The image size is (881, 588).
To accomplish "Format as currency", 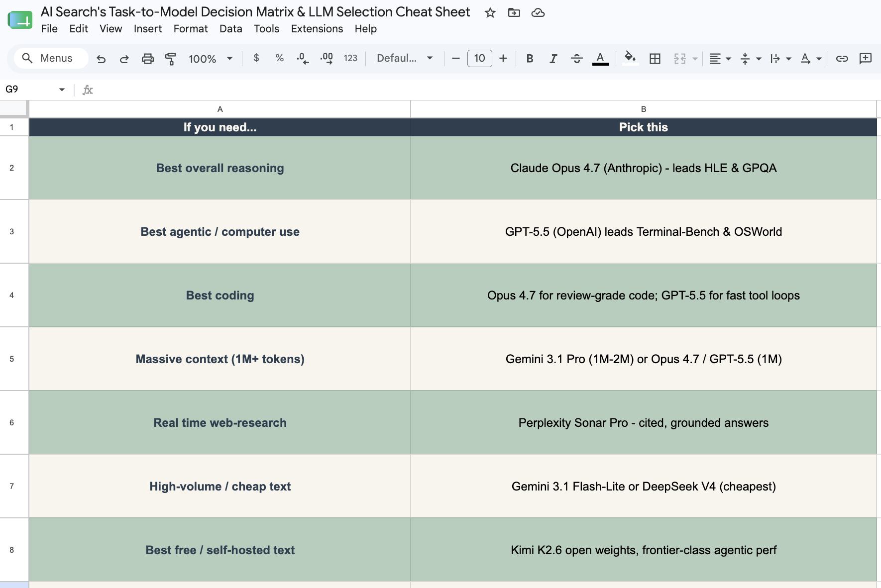I will tap(256, 58).
